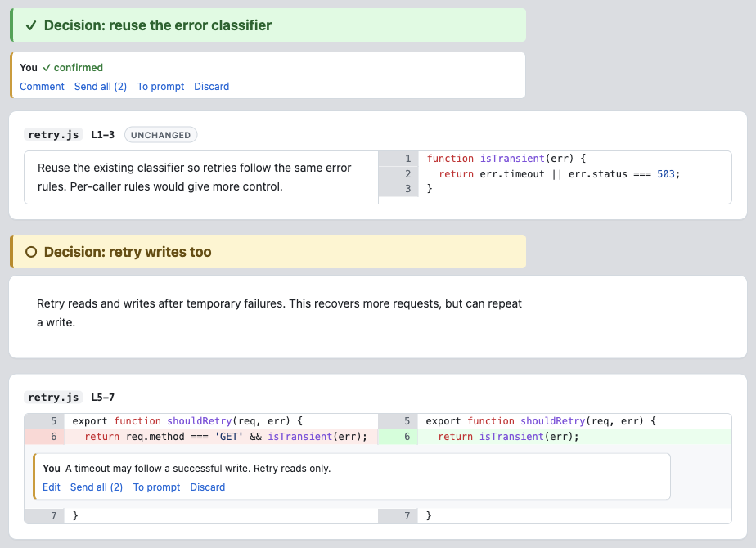756x548 pixels.
Task: Click 'To prompt' under the timeout comment
Action: coord(157,487)
